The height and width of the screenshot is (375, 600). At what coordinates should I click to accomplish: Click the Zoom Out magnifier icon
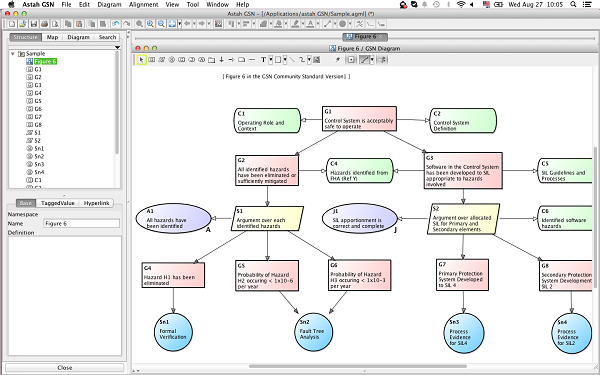click(x=161, y=24)
